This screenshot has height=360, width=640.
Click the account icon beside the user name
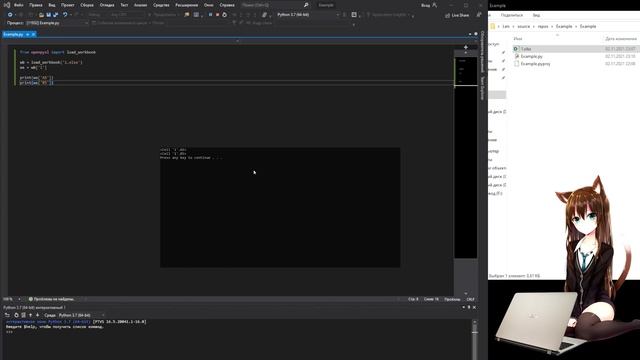tap(434, 5)
